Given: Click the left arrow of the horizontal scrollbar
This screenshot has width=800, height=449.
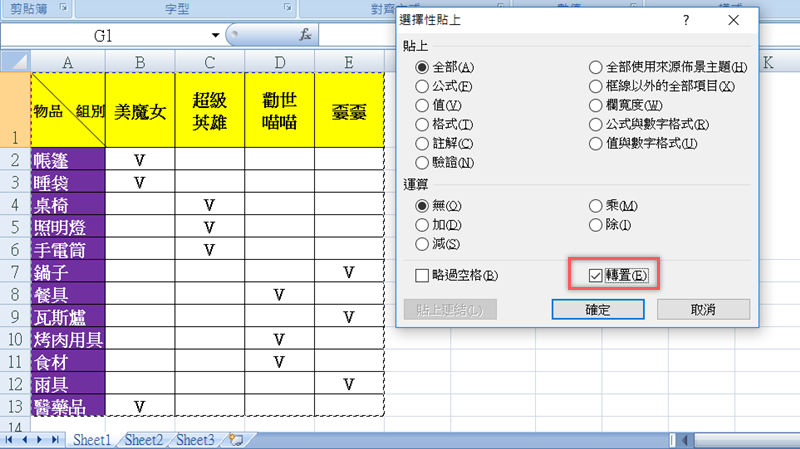Looking at the screenshot, I should coord(685,440).
